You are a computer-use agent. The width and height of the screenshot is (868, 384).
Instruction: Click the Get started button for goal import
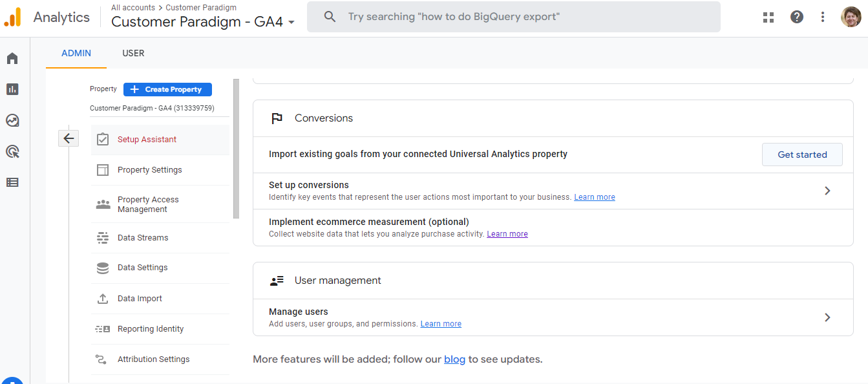tap(802, 155)
